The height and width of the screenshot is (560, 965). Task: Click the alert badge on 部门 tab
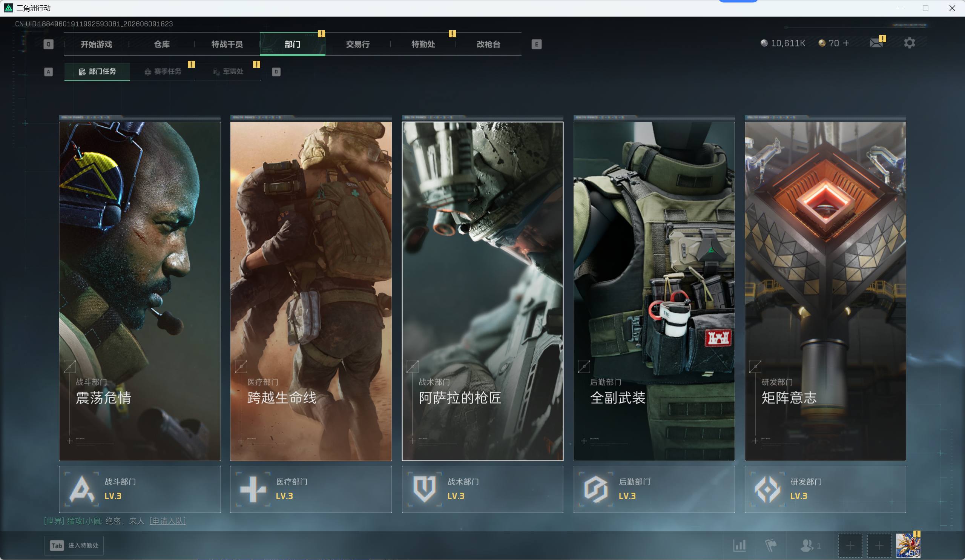[x=321, y=34]
